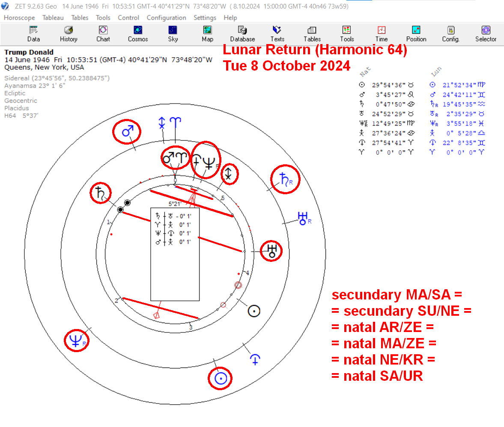Click the 'Ayanamsa 23° 1' 6"' line

point(35,86)
